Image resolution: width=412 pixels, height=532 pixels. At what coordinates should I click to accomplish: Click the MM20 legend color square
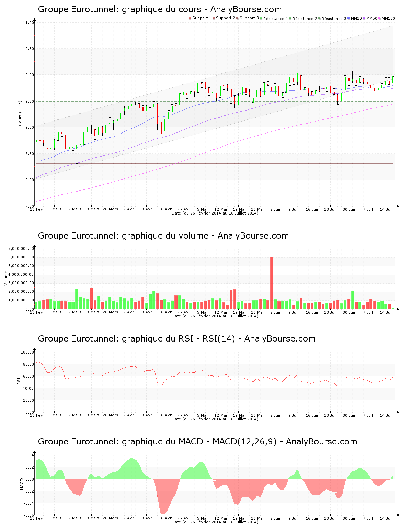click(348, 18)
